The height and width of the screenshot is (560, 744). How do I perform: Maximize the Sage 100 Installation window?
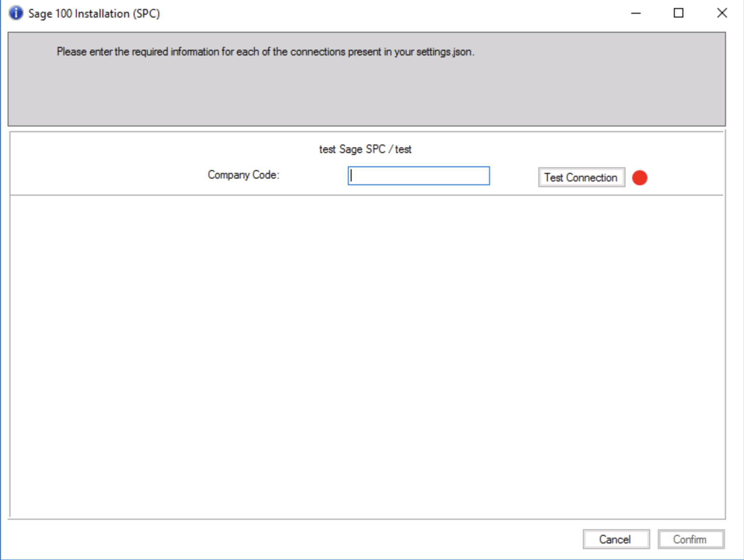tap(679, 13)
